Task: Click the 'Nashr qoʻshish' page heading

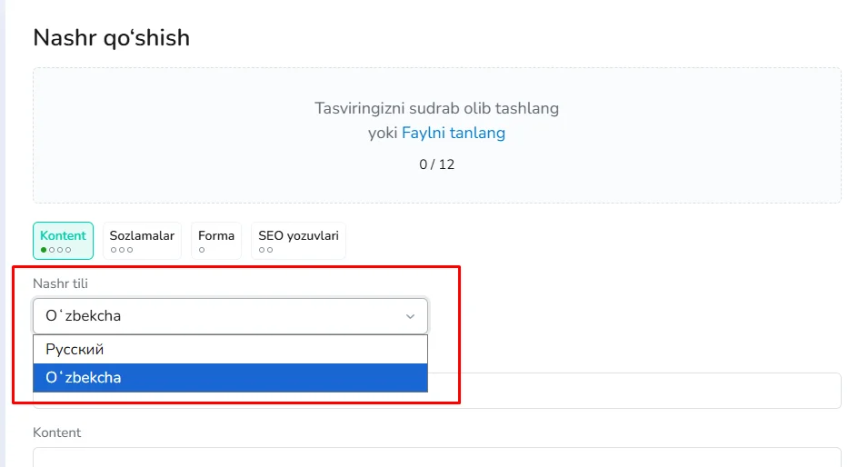Action: (111, 37)
